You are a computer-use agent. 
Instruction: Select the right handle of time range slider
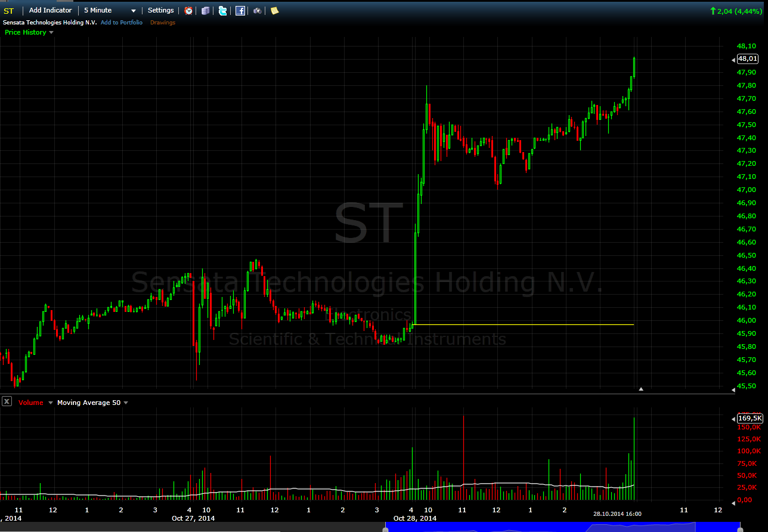(741, 528)
